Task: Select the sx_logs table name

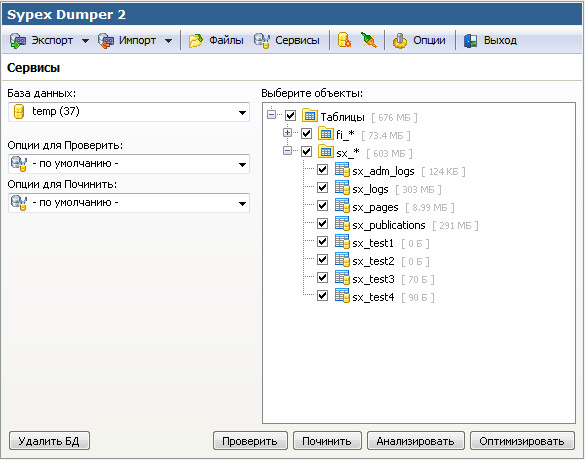Action: [370, 189]
